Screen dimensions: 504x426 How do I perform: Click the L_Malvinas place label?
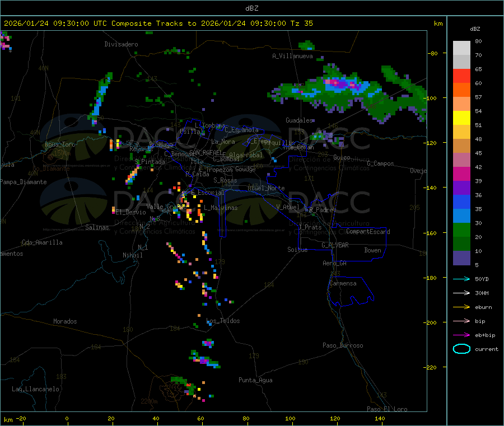[221, 208]
